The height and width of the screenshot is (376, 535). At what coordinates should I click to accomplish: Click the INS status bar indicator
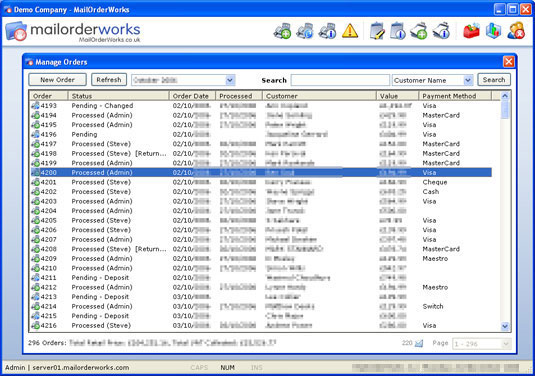(256, 367)
